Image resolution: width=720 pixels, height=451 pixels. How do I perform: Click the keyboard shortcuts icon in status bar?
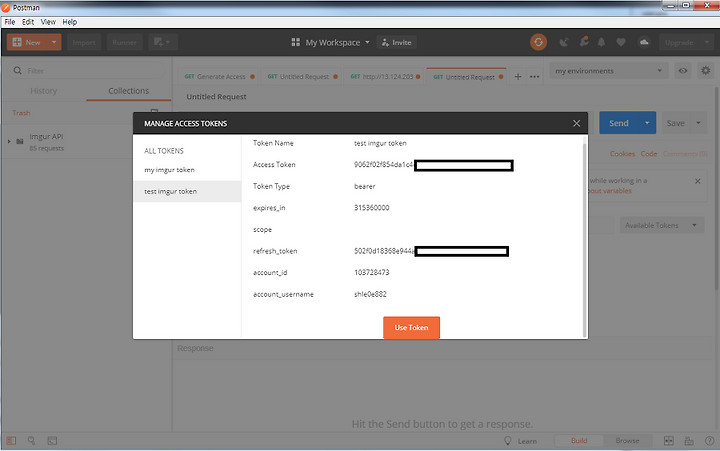(x=689, y=441)
